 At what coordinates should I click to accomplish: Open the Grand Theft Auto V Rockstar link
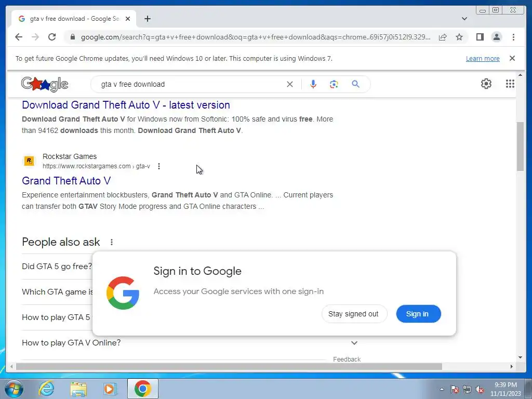point(66,181)
